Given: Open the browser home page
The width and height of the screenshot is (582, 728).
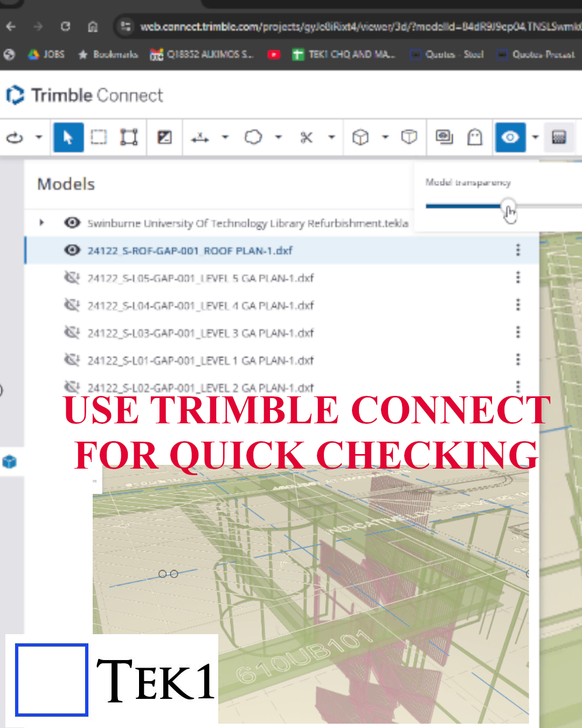Looking at the screenshot, I should point(93,26).
